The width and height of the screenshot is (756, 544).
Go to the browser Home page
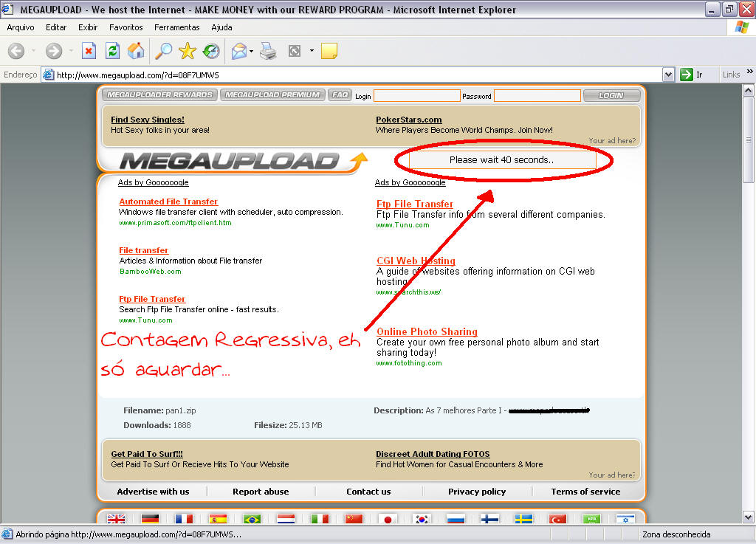pos(136,51)
